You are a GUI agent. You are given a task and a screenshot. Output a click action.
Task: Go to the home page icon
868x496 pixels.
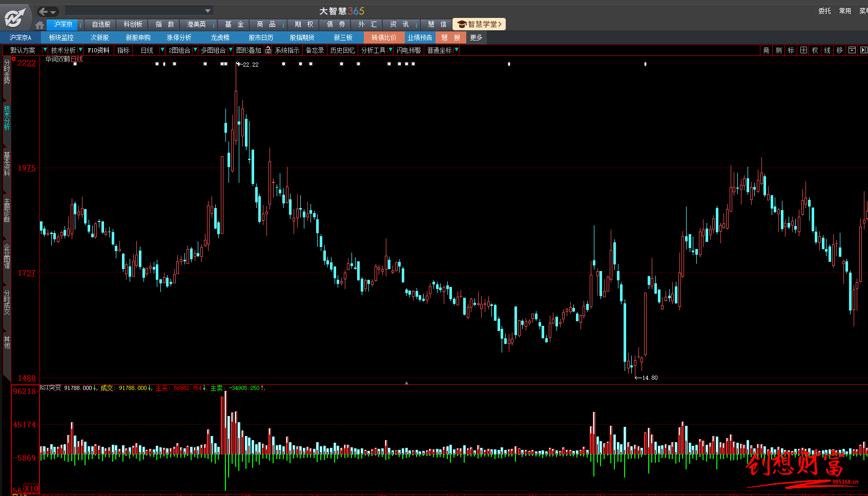click(40, 25)
